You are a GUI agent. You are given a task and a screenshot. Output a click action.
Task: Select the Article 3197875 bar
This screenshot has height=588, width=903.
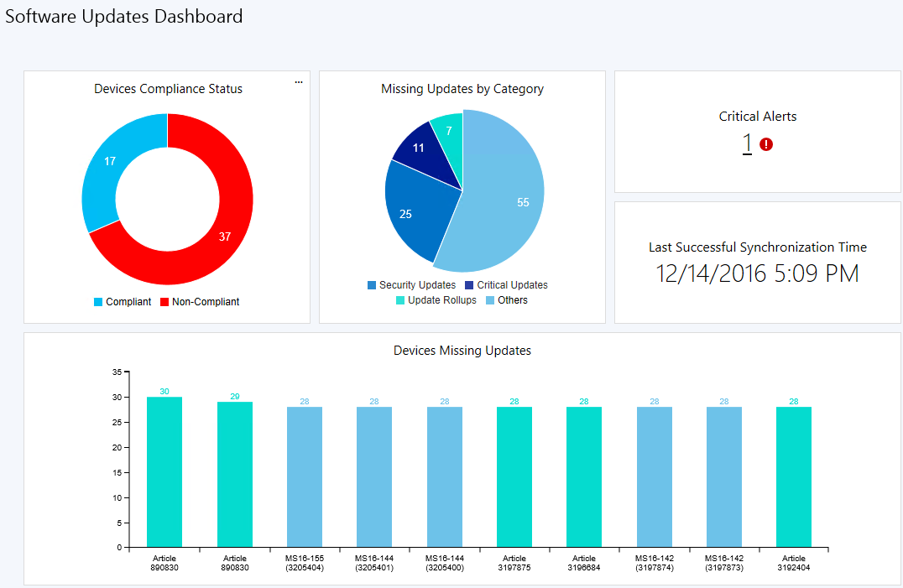coord(514,477)
